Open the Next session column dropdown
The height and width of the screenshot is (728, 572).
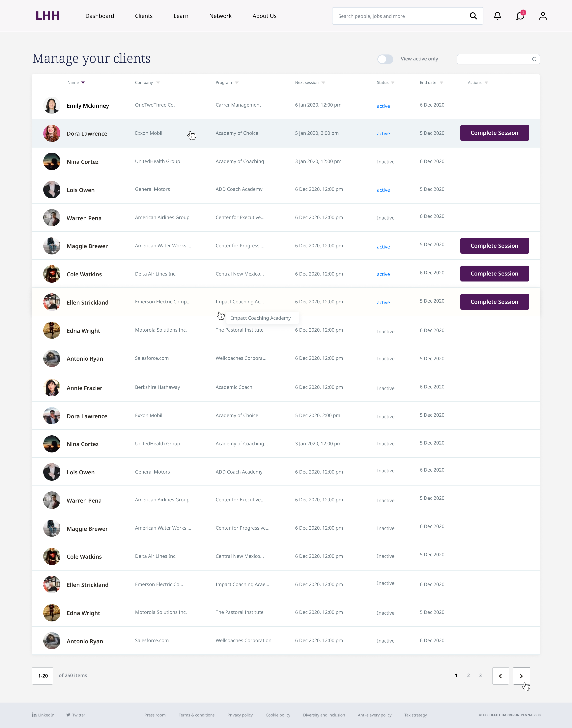[x=323, y=83]
